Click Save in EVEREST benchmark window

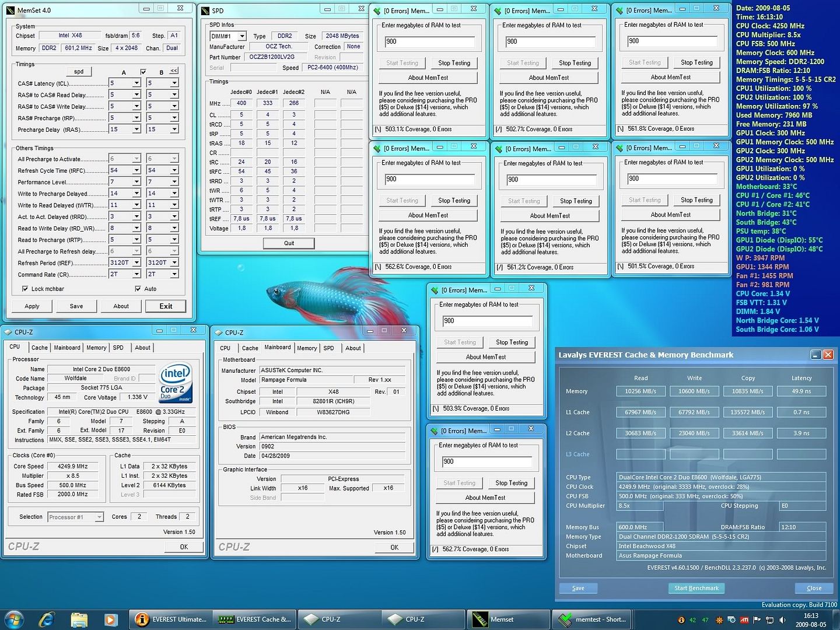(x=578, y=588)
